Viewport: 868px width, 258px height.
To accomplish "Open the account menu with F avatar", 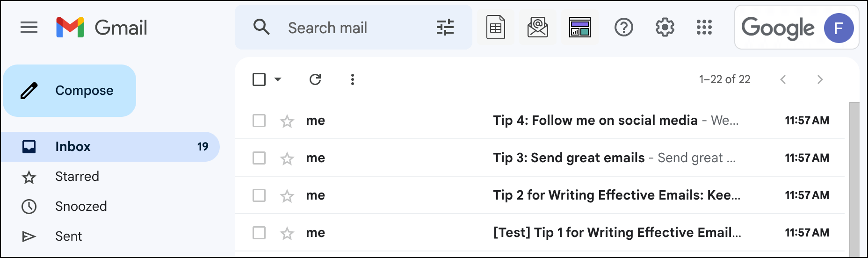I will (x=839, y=28).
